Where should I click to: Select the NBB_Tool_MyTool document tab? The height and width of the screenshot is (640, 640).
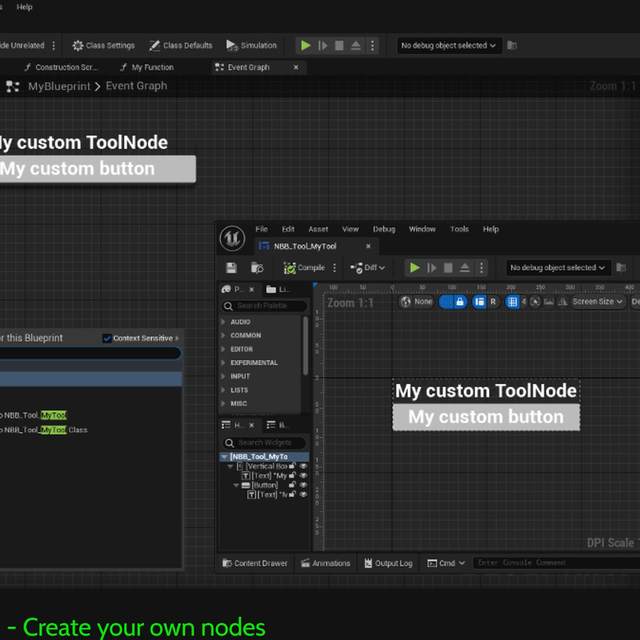click(x=305, y=246)
